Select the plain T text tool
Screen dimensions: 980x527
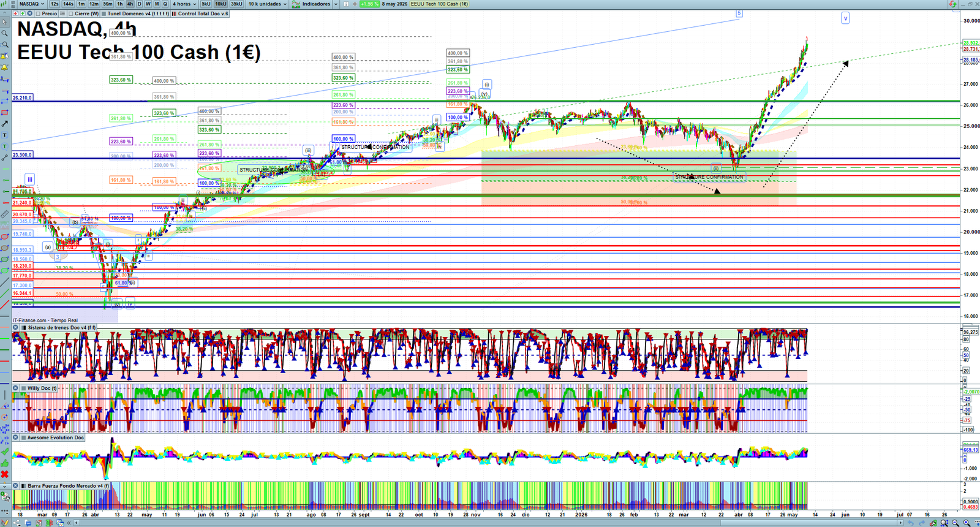(5, 135)
